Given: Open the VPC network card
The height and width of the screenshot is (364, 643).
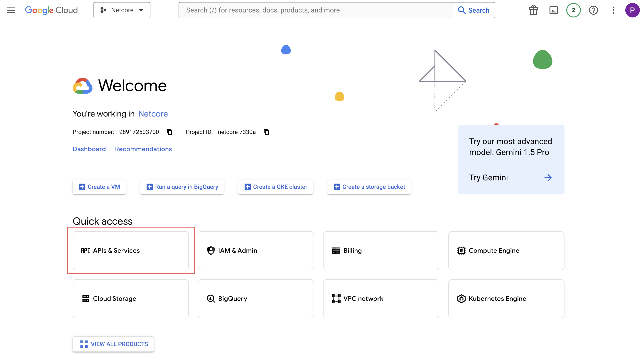Looking at the screenshot, I should [x=381, y=298].
